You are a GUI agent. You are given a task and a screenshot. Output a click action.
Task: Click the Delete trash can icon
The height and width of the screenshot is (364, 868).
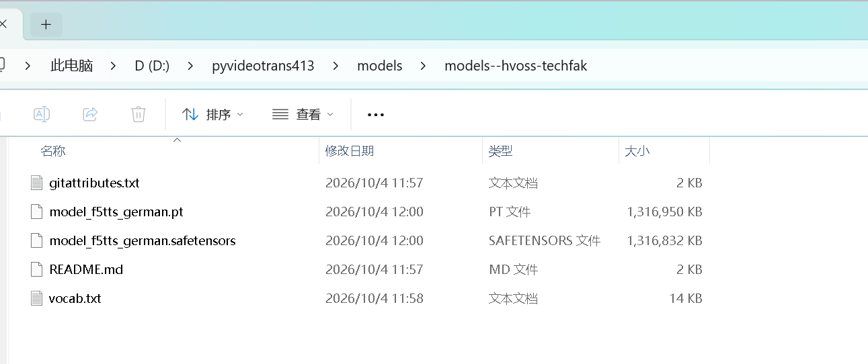[x=139, y=114]
